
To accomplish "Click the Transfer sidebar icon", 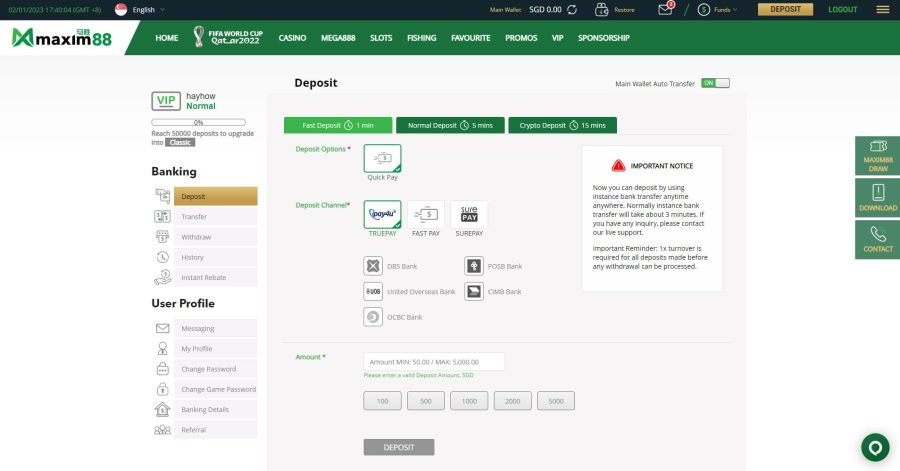I will click(x=162, y=216).
